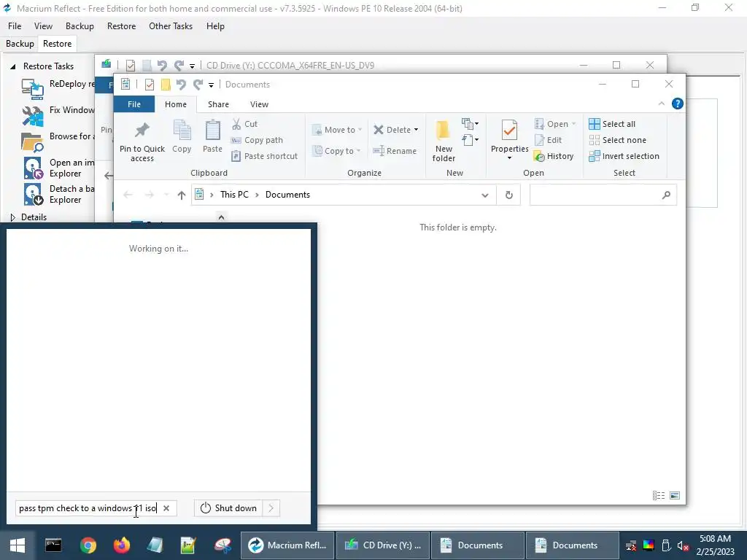
Task: Open Macrium Other Tasks menu
Action: click(x=171, y=26)
